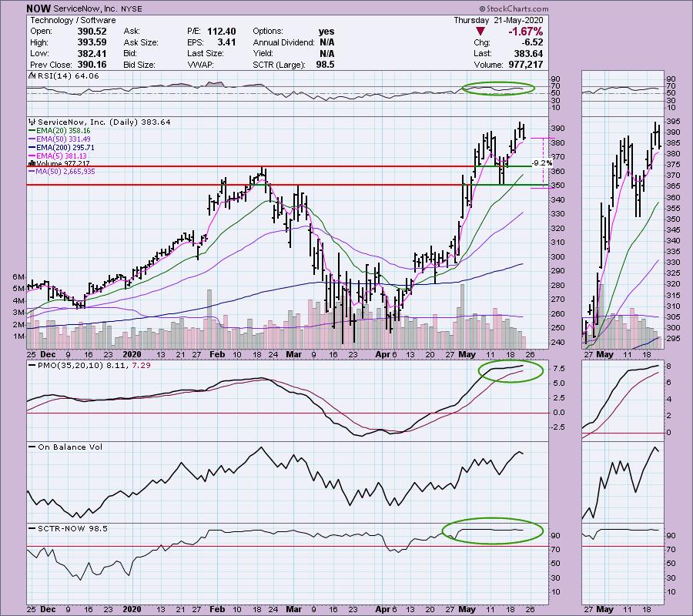Click the -9.2% annotation label

(542, 163)
